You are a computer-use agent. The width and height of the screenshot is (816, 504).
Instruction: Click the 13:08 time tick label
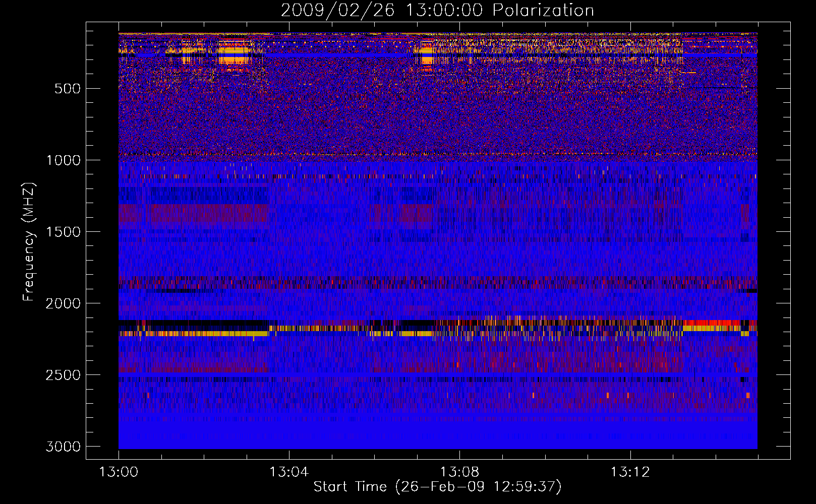point(459,472)
